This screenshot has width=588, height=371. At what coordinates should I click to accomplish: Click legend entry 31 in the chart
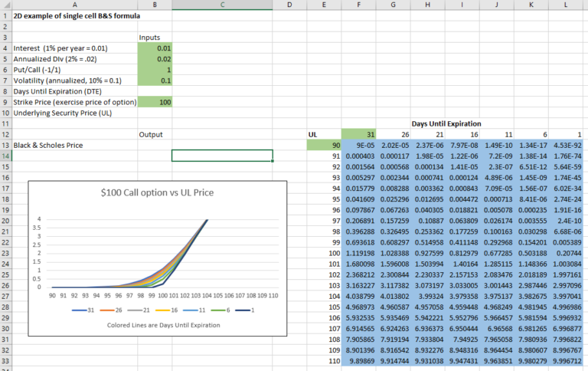pyautogui.click(x=83, y=310)
